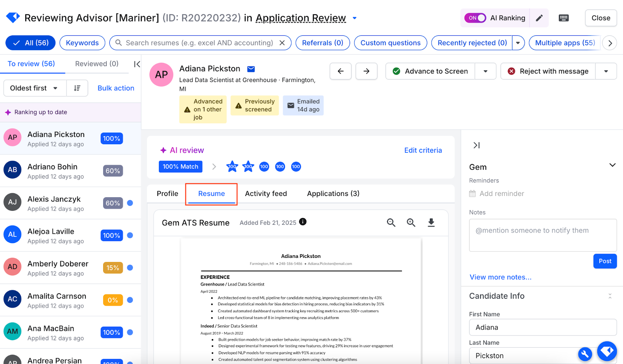Screen dimensions: 623x364
Task: Click the sort order icon
Action: point(77,88)
